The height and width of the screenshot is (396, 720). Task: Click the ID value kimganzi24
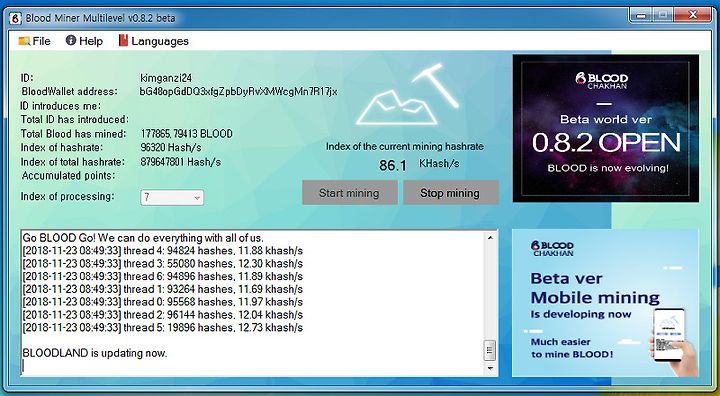[x=166, y=78]
